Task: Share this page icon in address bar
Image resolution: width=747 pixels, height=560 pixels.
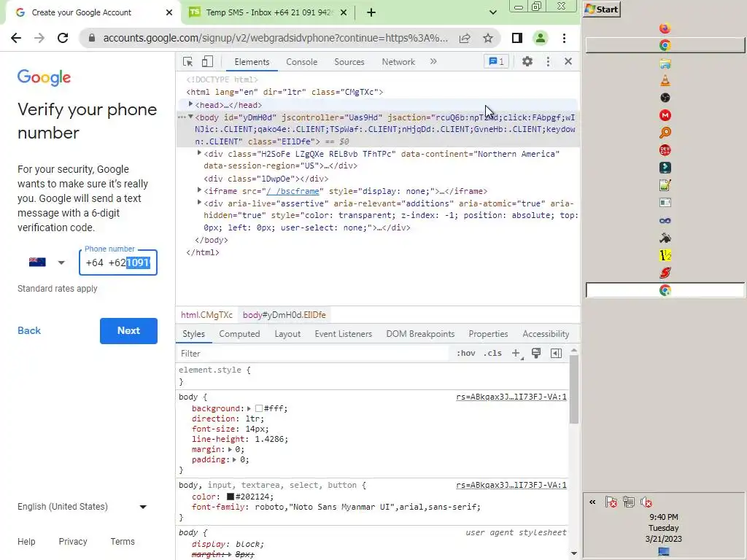Action: (x=465, y=38)
